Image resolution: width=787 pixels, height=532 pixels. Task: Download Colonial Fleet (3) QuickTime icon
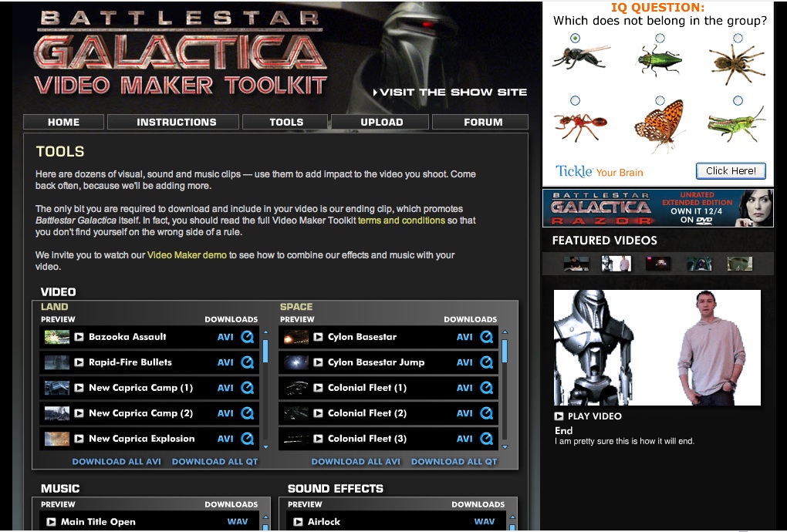pyautogui.click(x=486, y=439)
